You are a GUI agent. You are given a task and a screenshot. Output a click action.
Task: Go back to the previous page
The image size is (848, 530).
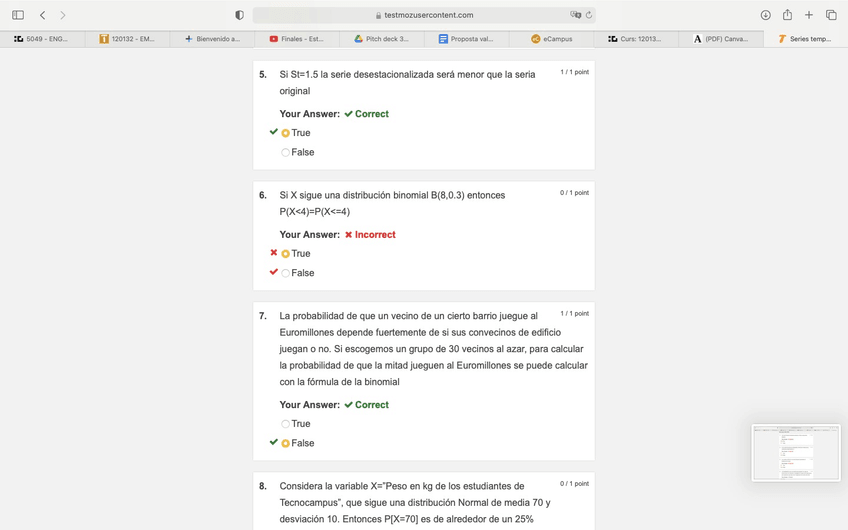coord(42,15)
